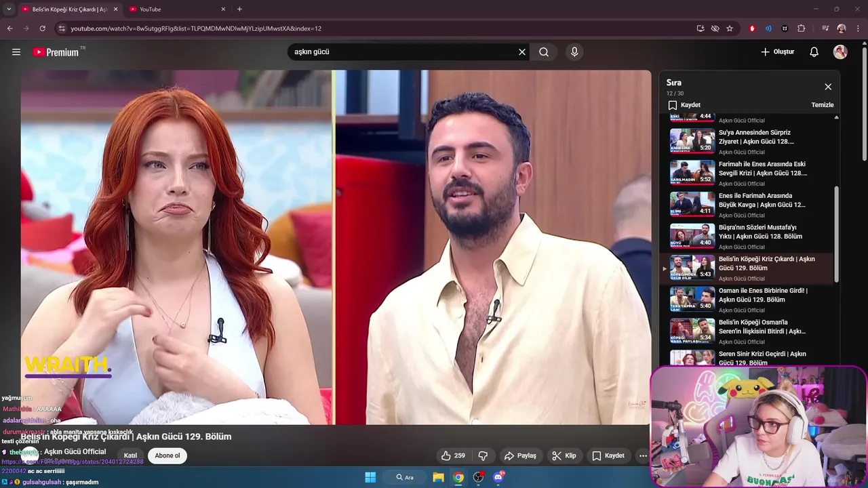
Task: Open the red hand ad blocker extension
Action: (752, 28)
